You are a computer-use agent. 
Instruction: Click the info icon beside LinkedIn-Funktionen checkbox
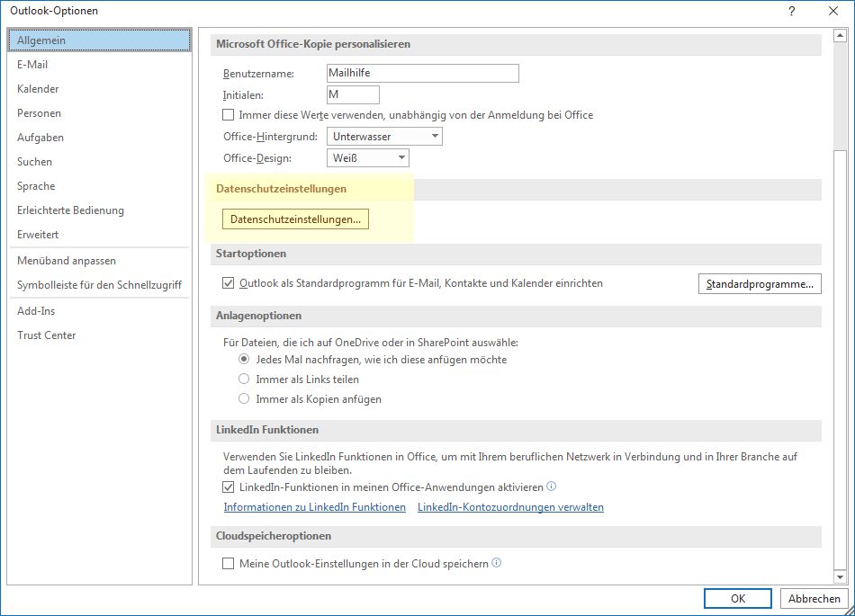[552, 487]
